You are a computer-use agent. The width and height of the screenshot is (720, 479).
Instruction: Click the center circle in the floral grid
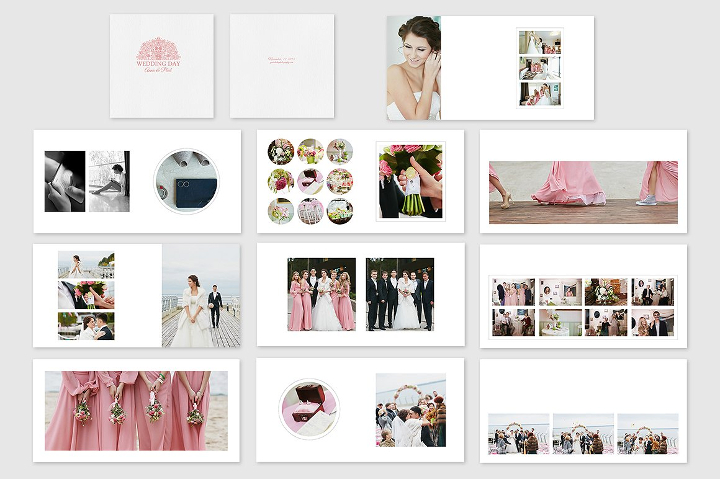[x=311, y=181]
